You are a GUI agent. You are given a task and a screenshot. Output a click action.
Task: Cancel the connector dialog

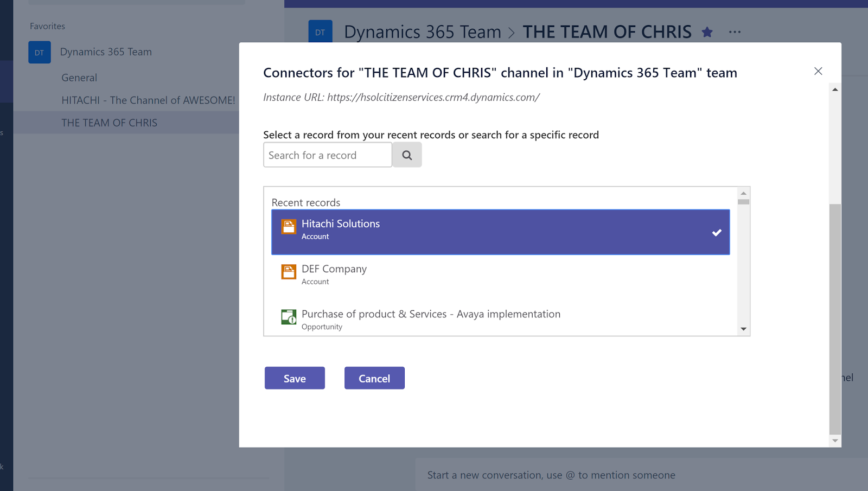pos(374,378)
